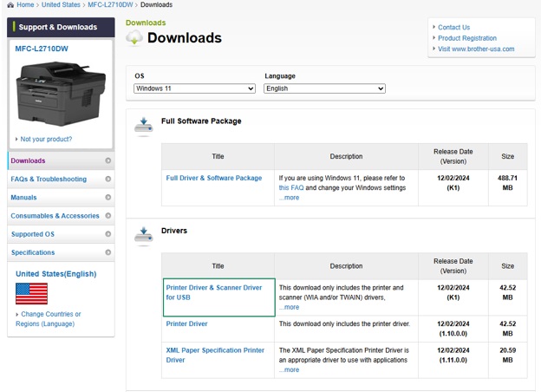Click the arrow icon beside Manuals

(x=108, y=198)
